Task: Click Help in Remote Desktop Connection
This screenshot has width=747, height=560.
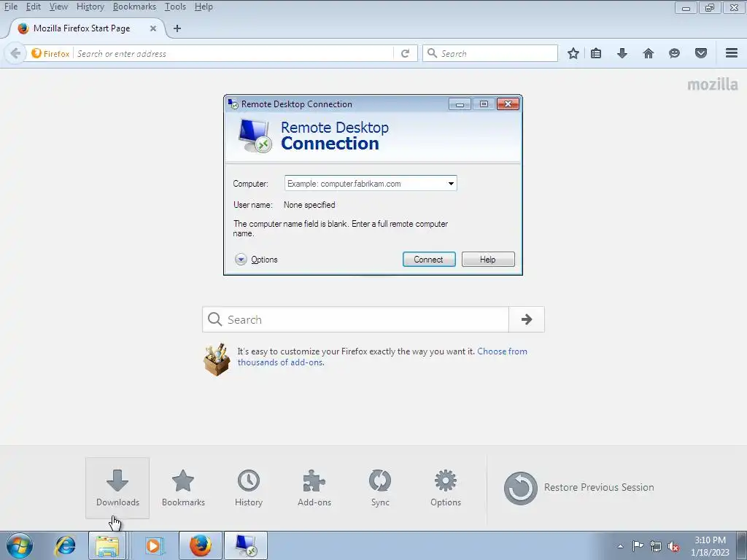Action: 488,260
